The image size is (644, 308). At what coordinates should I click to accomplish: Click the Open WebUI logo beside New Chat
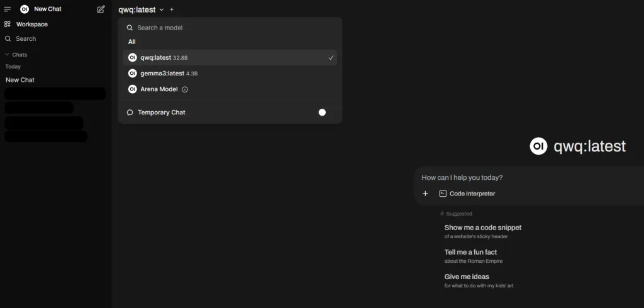[x=25, y=9]
